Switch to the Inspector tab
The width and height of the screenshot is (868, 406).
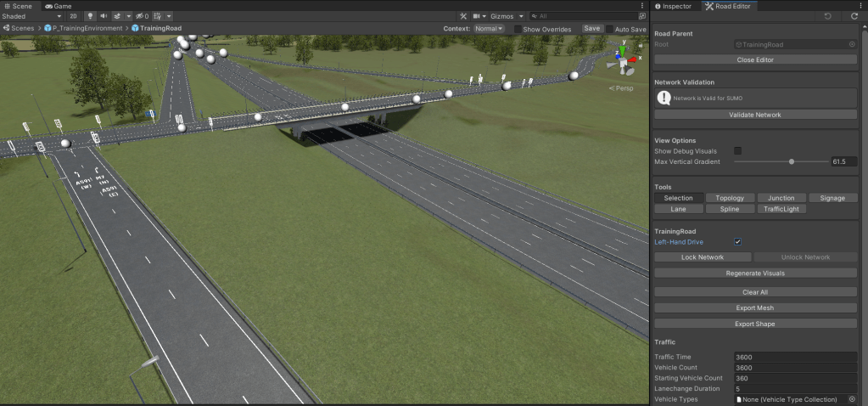pos(673,6)
